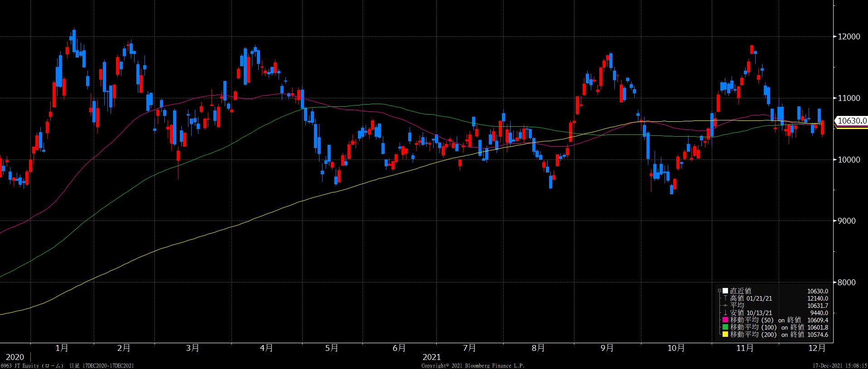The width and height of the screenshot is (868, 369).
Task: Click the 1月 label on the date axis
Action: pos(62,348)
